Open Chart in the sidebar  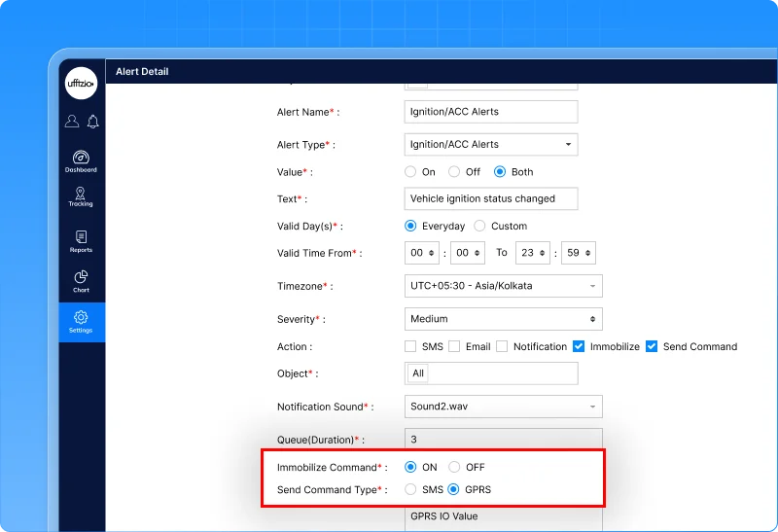81,281
